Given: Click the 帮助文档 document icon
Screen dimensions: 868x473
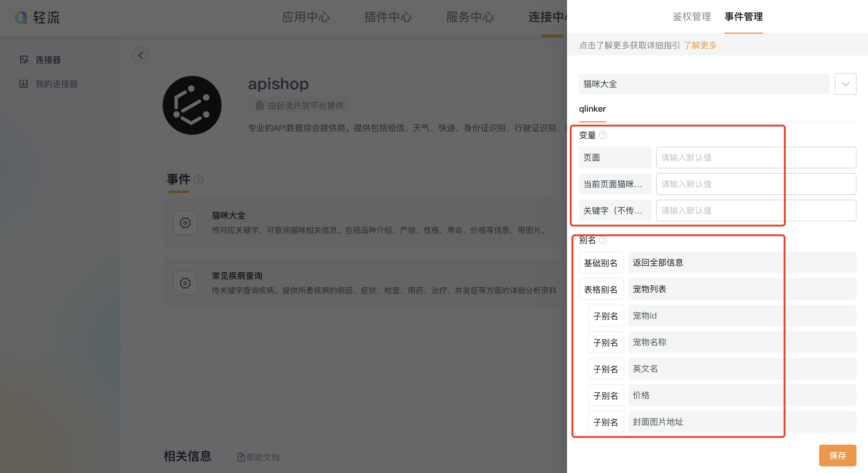Looking at the screenshot, I should tap(241, 457).
